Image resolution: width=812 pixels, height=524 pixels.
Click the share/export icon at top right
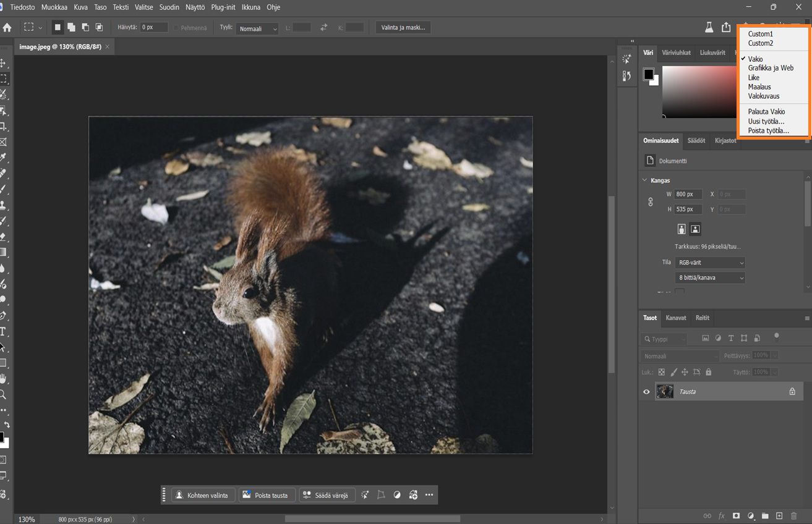(x=726, y=28)
